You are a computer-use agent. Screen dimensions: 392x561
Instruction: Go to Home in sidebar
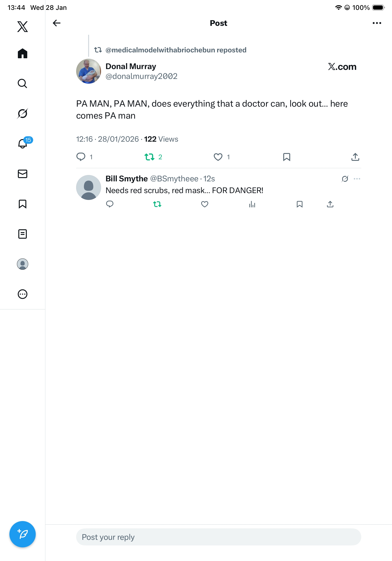(x=23, y=53)
